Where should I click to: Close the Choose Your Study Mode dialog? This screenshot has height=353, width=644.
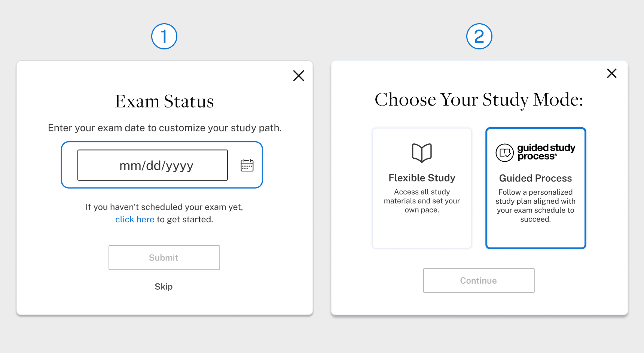[x=611, y=73]
